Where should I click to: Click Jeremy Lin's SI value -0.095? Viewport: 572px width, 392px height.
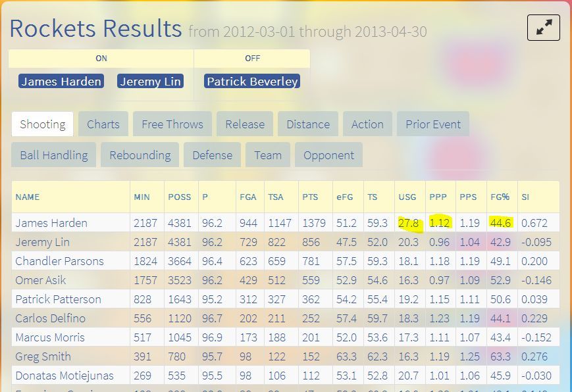536,242
